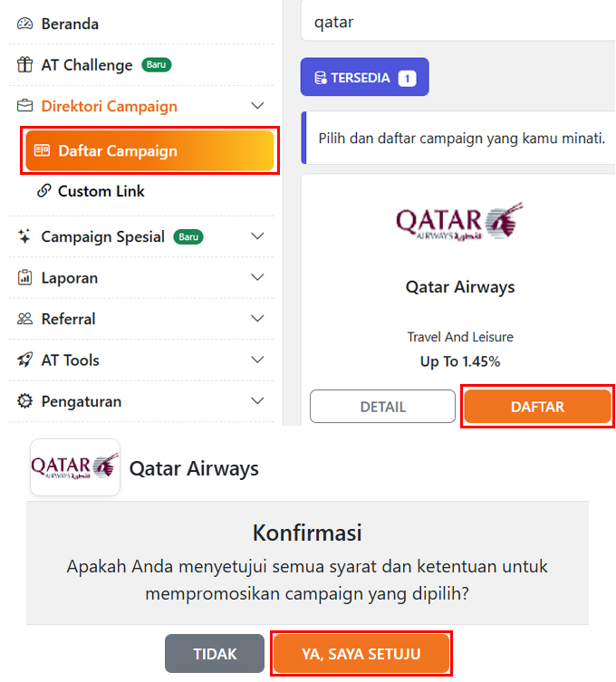Decline confirmation with TIDAK button

(215, 653)
